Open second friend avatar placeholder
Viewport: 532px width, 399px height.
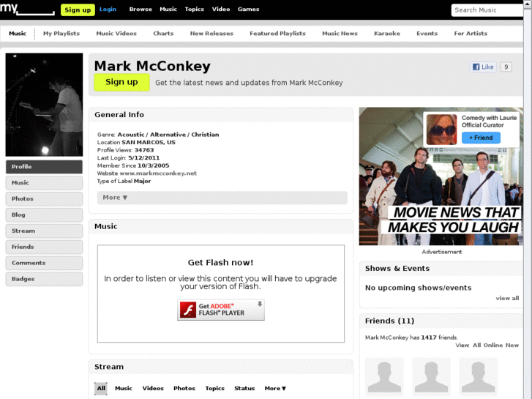431,377
